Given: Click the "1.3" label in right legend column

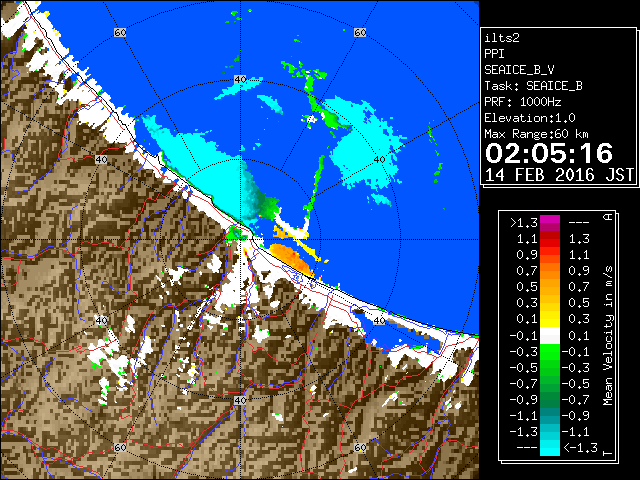Looking at the screenshot, I should click(579, 239).
